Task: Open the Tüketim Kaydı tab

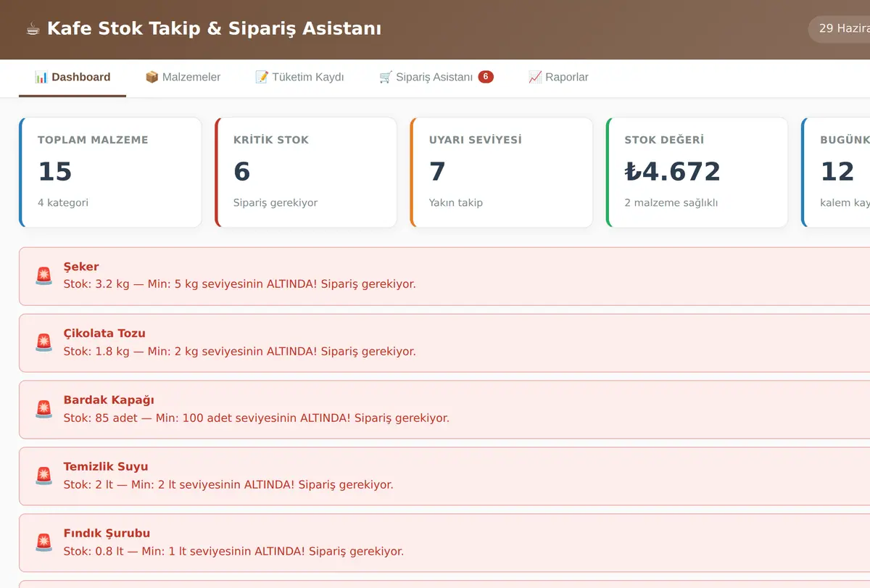Action: (299, 77)
